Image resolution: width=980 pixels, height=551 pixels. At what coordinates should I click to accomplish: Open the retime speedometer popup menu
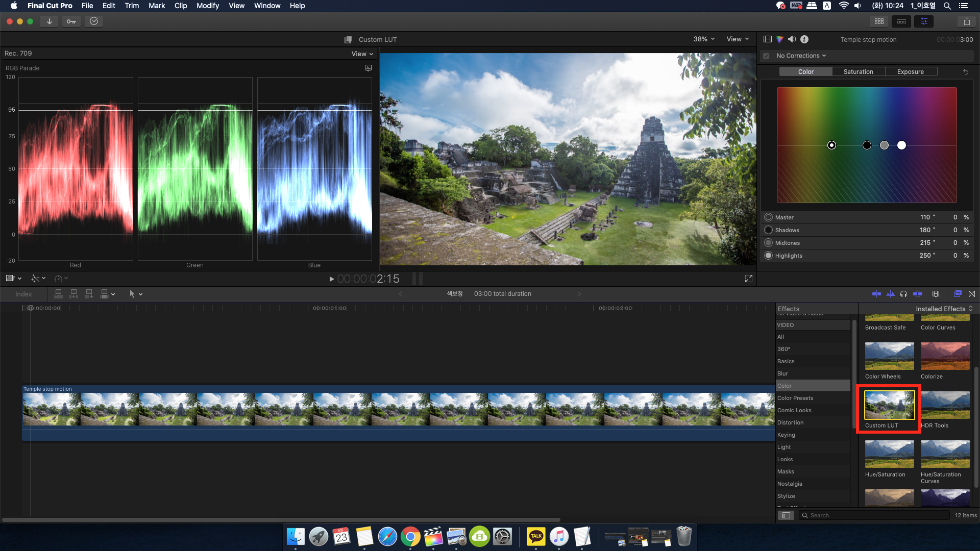61,279
